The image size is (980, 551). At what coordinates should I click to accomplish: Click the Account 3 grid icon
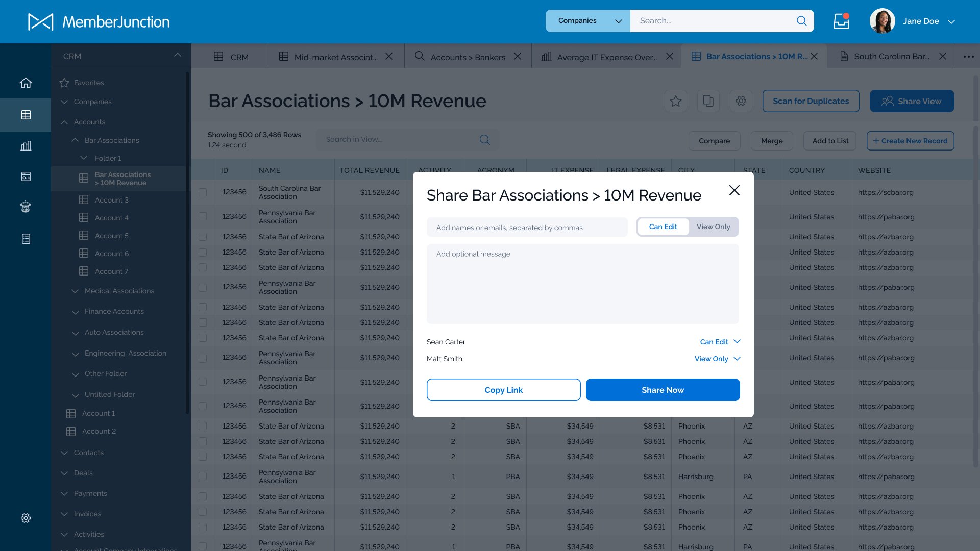[x=84, y=199]
